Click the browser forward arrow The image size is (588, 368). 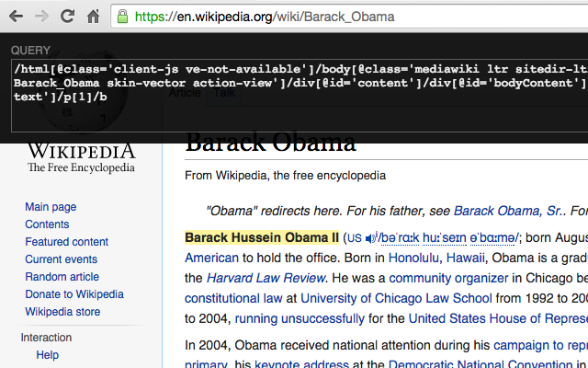click(42, 17)
